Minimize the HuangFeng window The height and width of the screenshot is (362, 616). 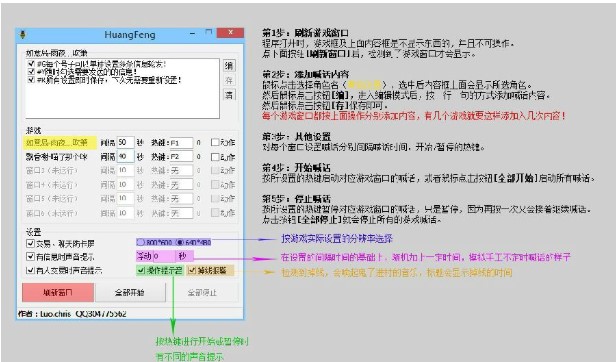point(192,33)
